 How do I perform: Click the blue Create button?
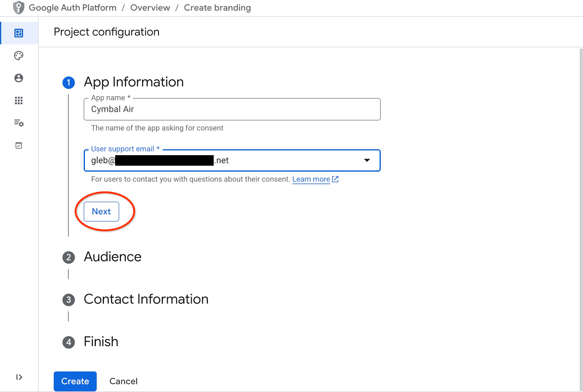75,381
